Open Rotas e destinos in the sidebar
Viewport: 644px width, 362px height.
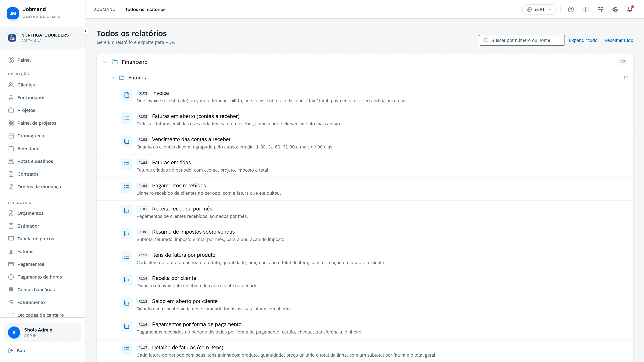tap(43, 161)
